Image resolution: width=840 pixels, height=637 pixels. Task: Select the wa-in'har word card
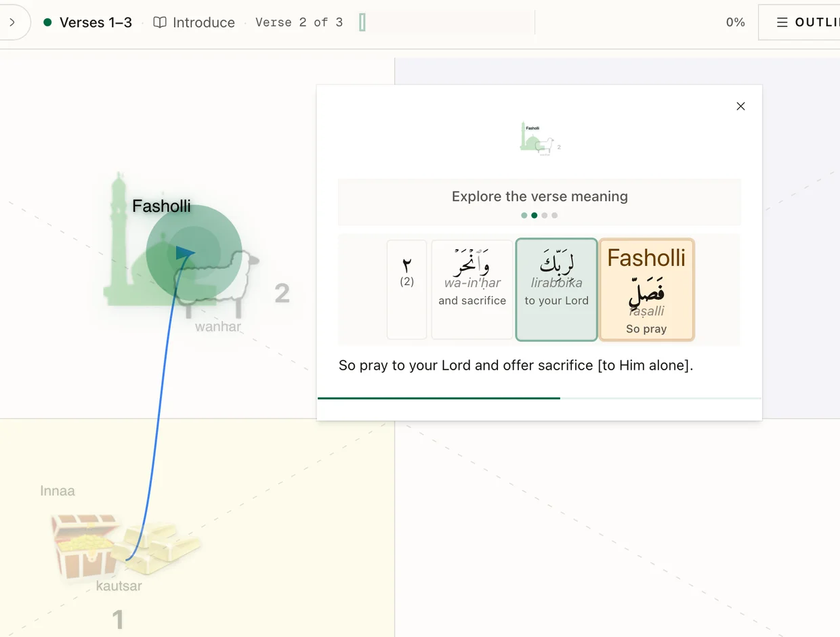pyautogui.click(x=472, y=290)
